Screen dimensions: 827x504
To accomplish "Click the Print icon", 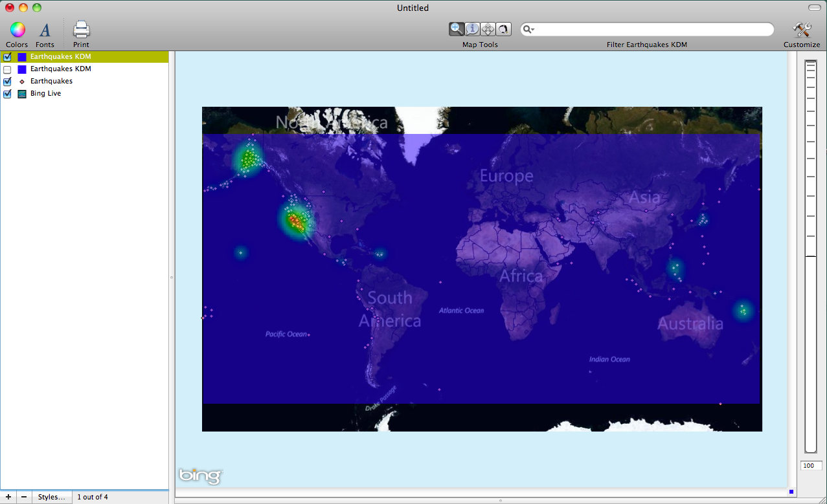I will click(x=81, y=30).
